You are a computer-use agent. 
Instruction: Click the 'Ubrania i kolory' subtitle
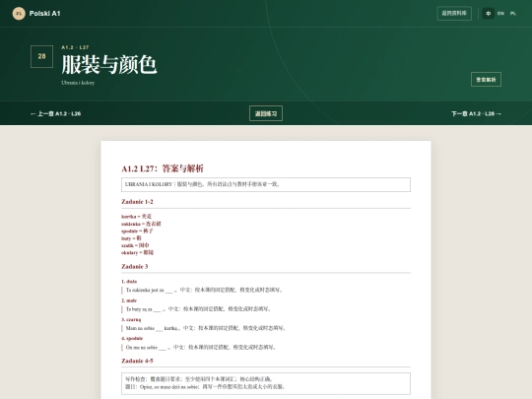tap(78, 83)
